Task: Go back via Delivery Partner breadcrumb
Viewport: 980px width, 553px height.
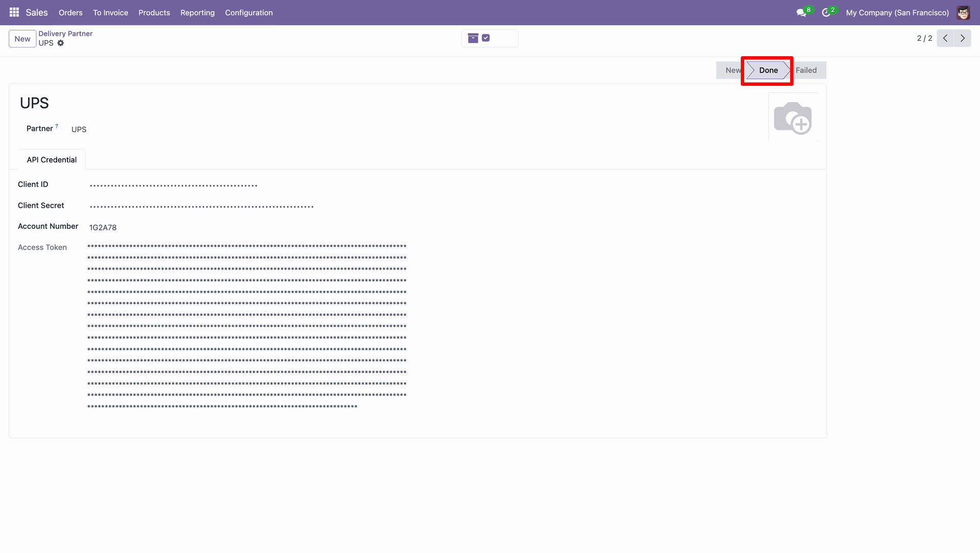Action: point(65,34)
